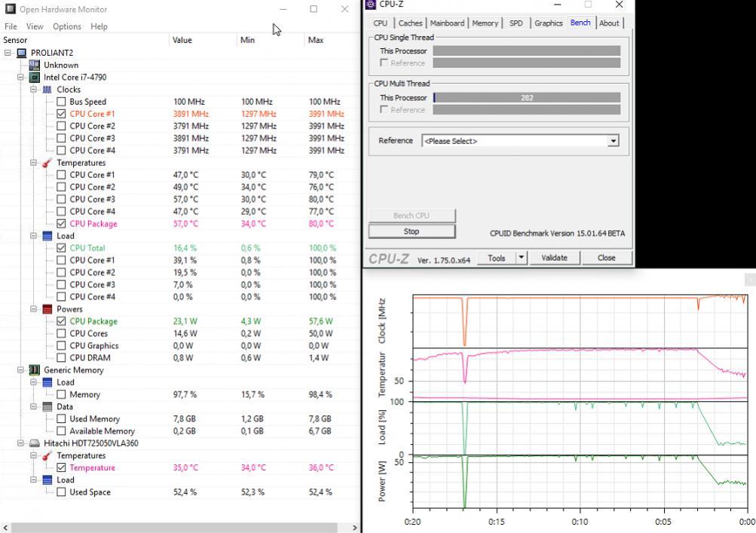
Task: Click the PROLIANT2 computer icon
Action: [x=21, y=53]
